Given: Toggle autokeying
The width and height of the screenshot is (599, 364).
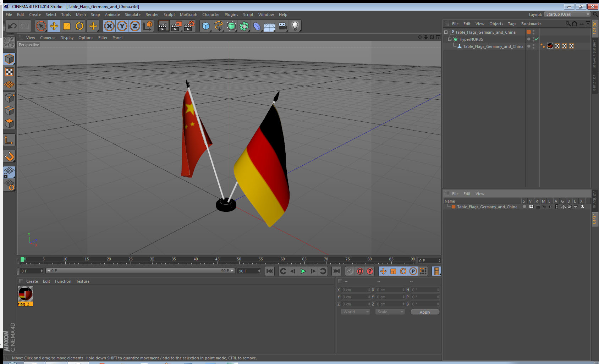Looking at the screenshot, I should tap(360, 271).
